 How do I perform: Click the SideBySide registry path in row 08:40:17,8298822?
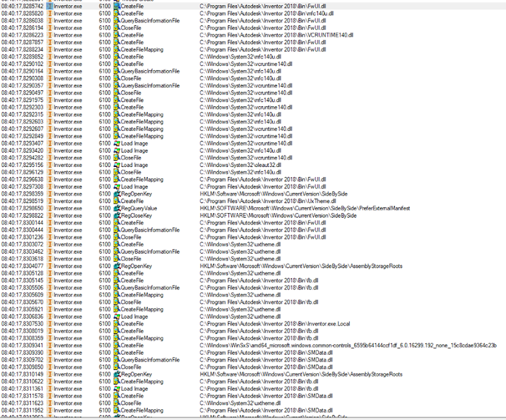278,215
